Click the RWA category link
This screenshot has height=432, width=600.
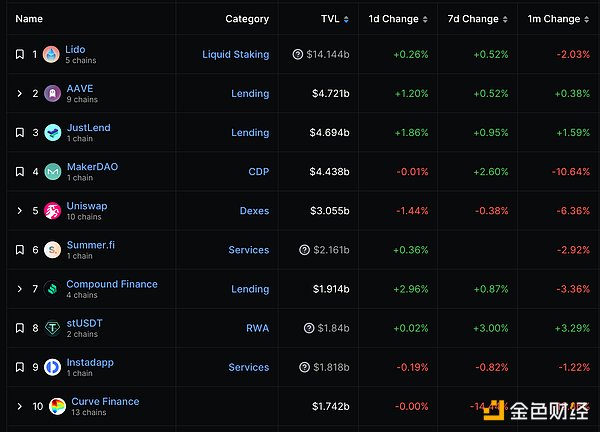[x=258, y=328]
